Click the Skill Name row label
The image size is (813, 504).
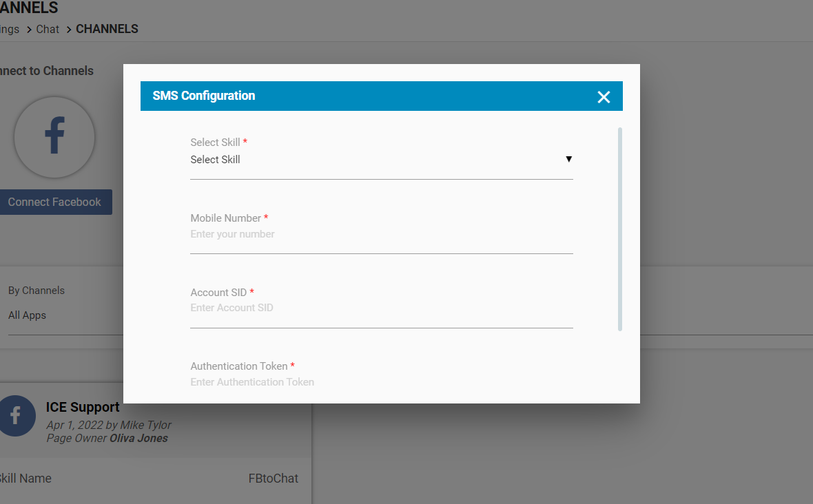point(25,479)
